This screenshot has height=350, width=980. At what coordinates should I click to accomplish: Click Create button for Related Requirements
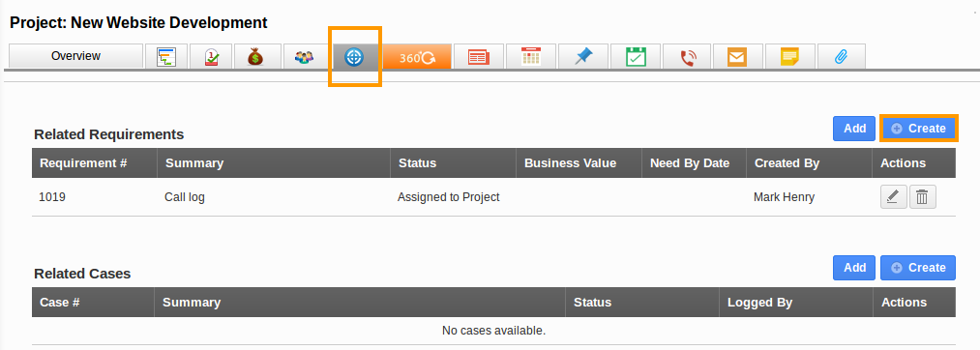pyautogui.click(x=918, y=129)
